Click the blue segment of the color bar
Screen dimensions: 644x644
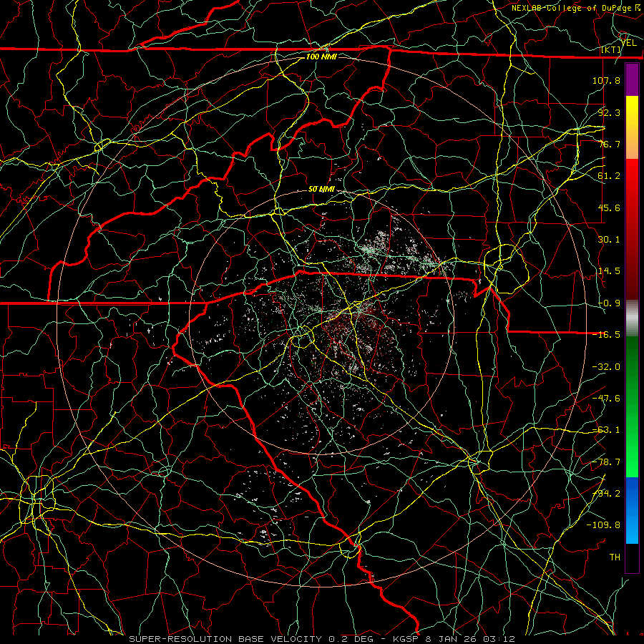pos(632,510)
